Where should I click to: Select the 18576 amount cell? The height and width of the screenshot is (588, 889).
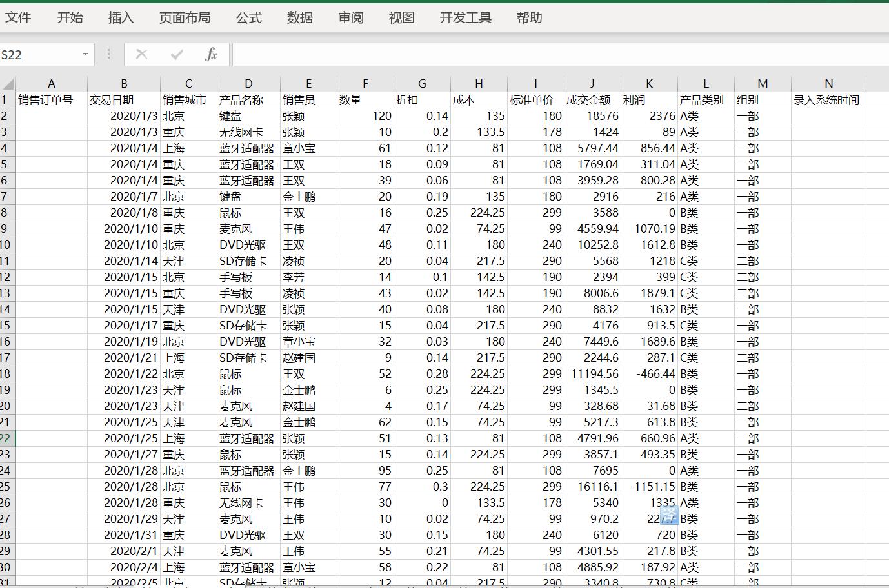point(592,116)
